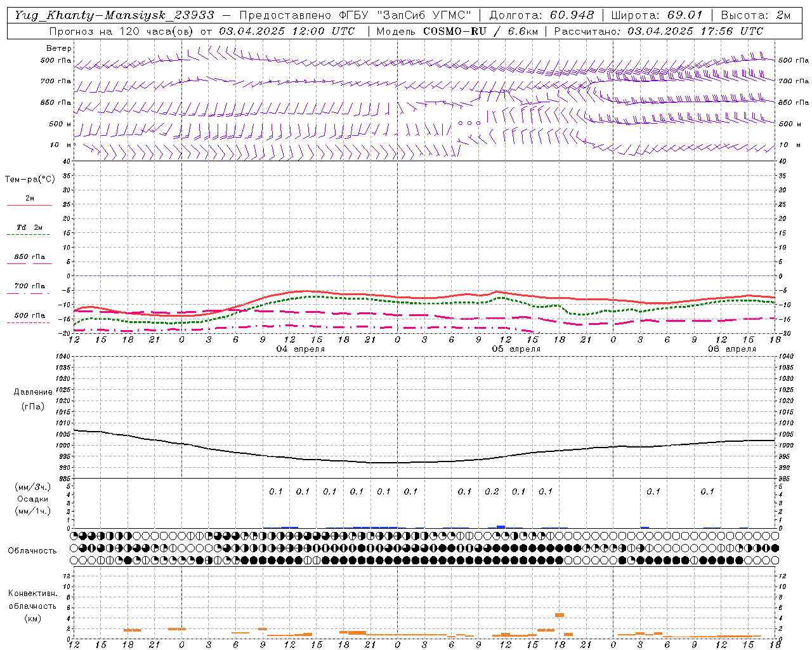Screen dimensions: 812x650
Task: Click the tallest orange convective cloud bar
Action: point(560,615)
